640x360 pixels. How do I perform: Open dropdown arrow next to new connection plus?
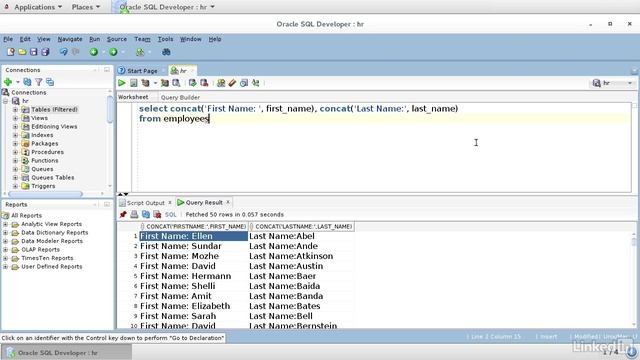tap(18, 82)
